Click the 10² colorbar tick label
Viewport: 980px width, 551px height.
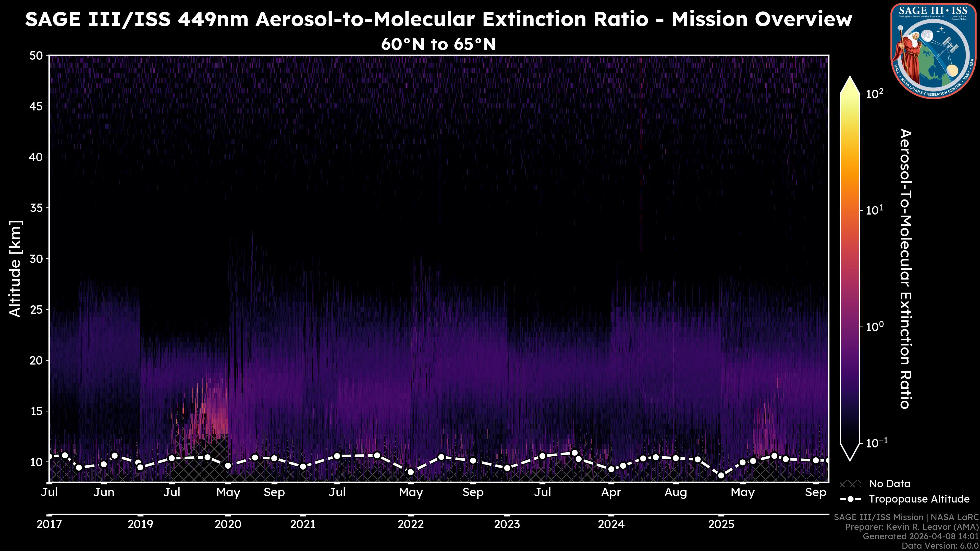click(875, 94)
